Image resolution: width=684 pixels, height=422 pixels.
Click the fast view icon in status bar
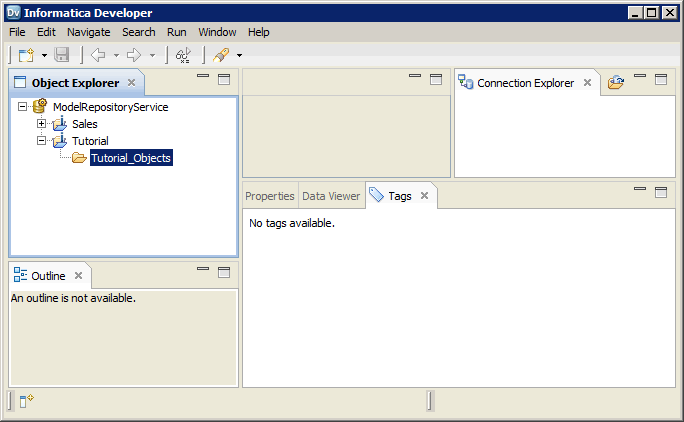(26, 400)
